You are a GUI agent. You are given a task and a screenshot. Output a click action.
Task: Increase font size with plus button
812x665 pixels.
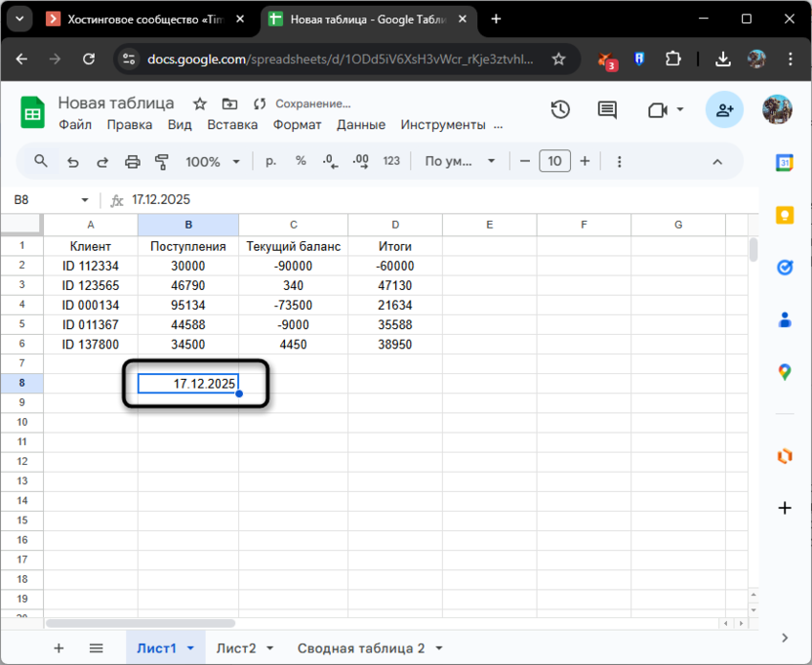(585, 161)
